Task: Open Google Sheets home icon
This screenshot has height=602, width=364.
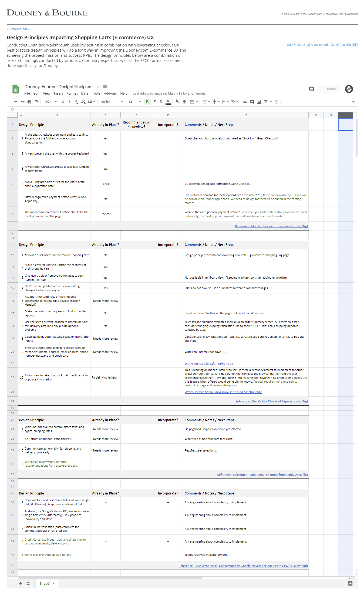Action: point(16,89)
